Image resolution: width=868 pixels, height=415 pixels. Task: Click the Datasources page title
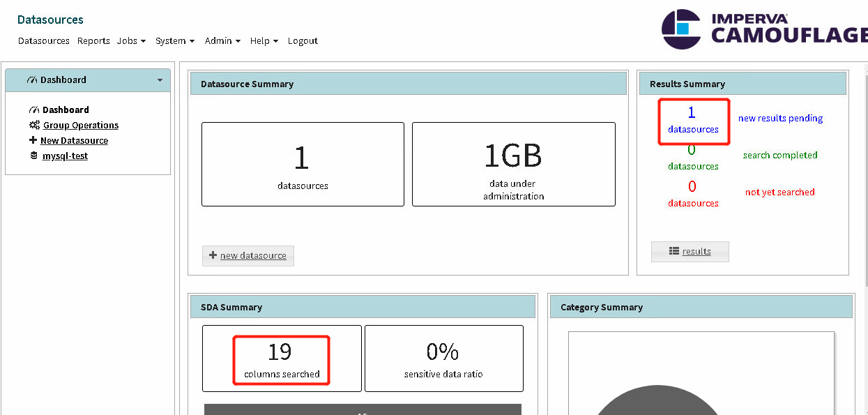pos(50,20)
